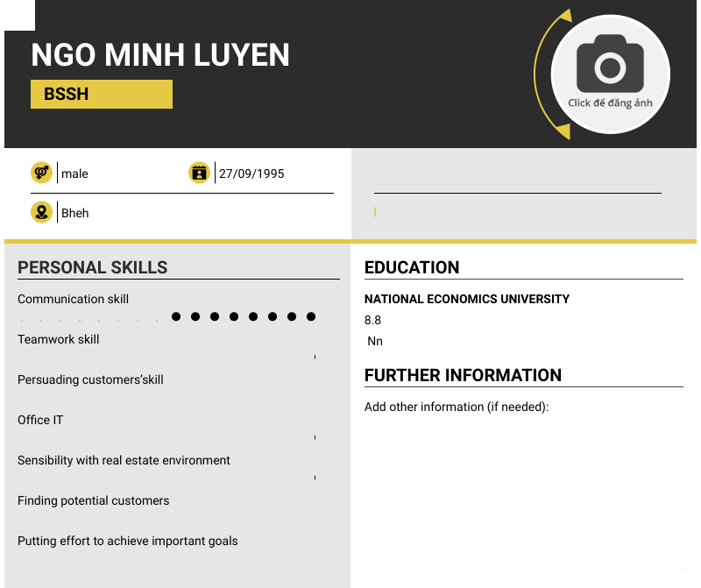Screen dimensions: 701x588
Task: Click the yellow BSSH title field
Action: [102, 94]
